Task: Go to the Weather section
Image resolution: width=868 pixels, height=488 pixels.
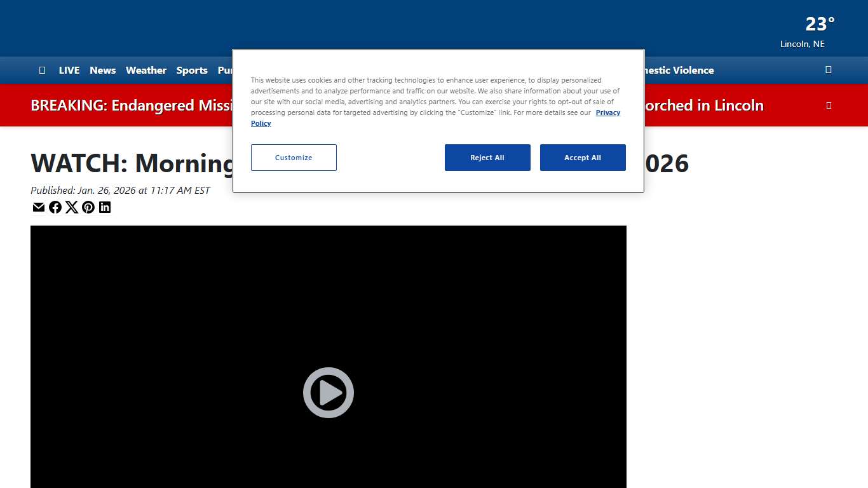Action: click(x=146, y=71)
